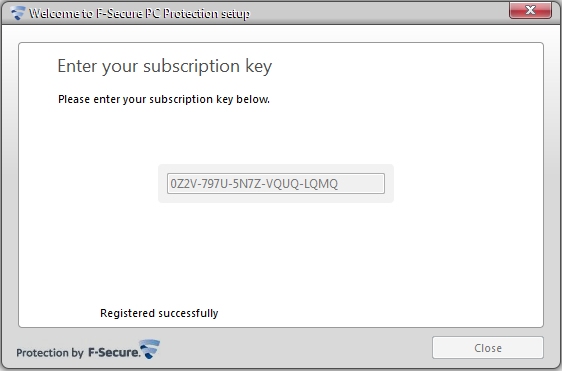
Task: Click the 'Please enter your subscription key below.' text
Action: [164, 99]
